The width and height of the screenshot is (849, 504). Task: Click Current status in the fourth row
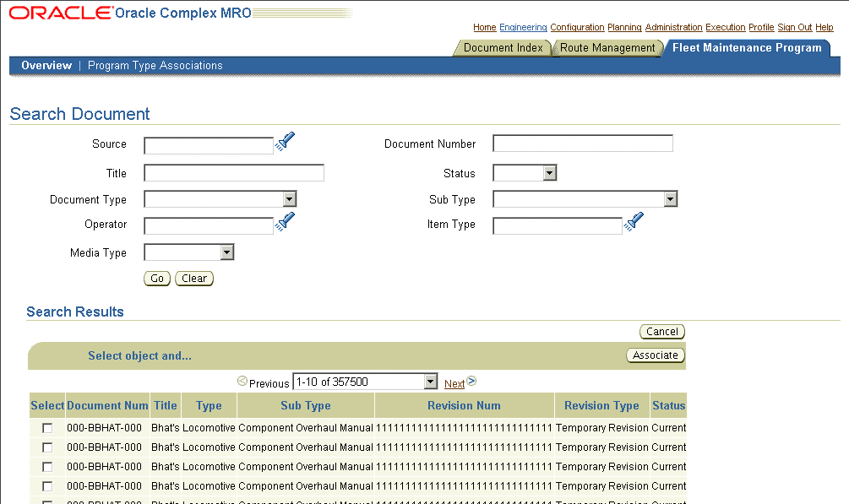pyautogui.click(x=669, y=486)
